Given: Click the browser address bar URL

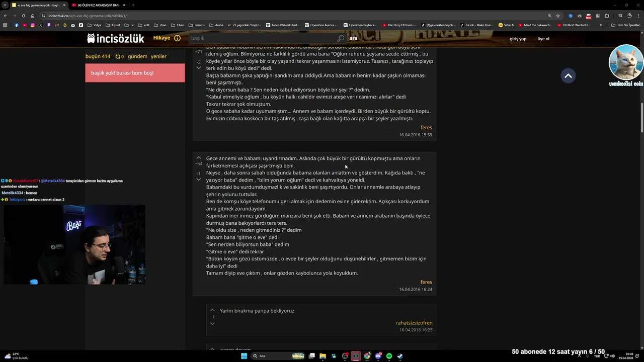Looking at the screenshot, I should point(88,16).
